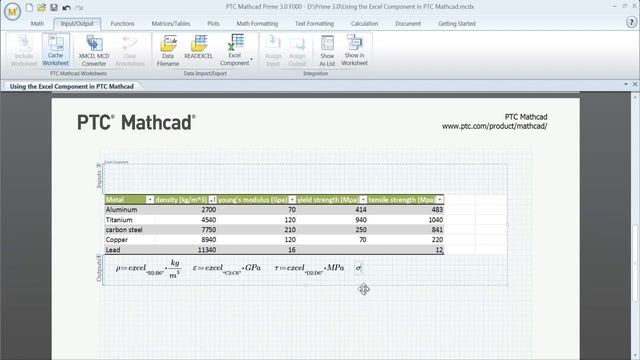Click the tensile strength value 841
This screenshot has height=360, width=640.
pos(437,230)
